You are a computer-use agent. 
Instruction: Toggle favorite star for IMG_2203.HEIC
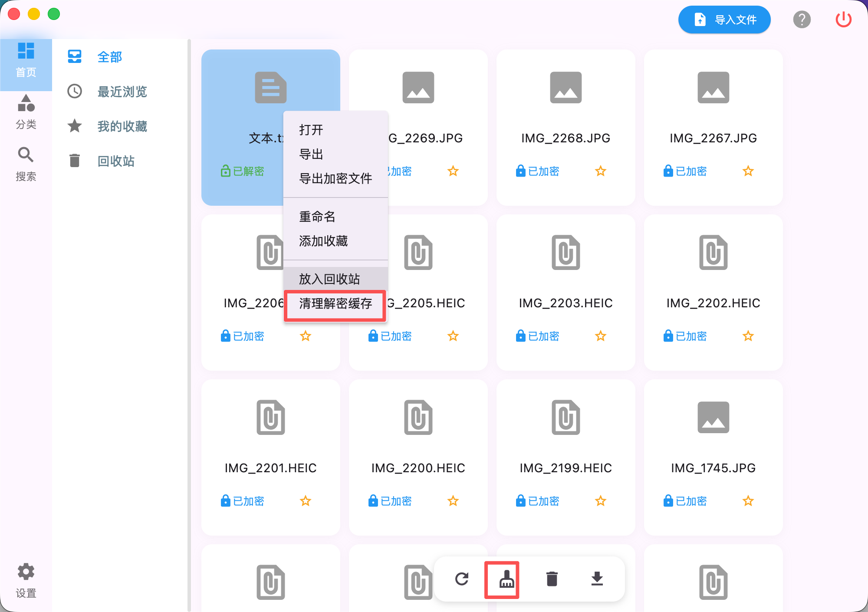click(x=601, y=336)
